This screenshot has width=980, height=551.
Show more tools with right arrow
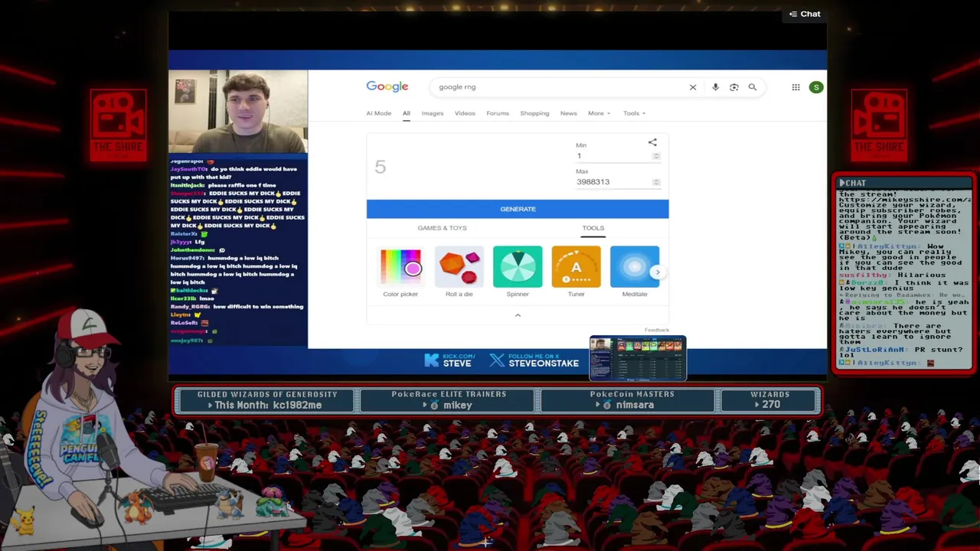[657, 272]
